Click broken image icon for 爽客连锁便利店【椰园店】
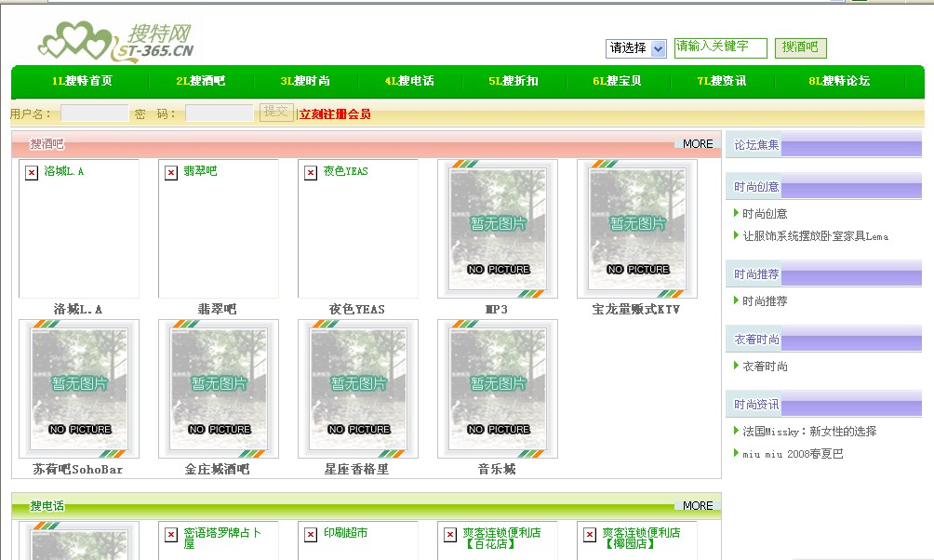This screenshot has height=560, width=934. 590,535
